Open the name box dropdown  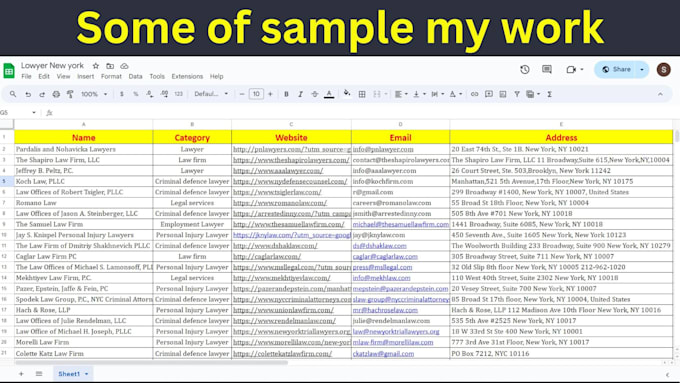(x=34, y=113)
